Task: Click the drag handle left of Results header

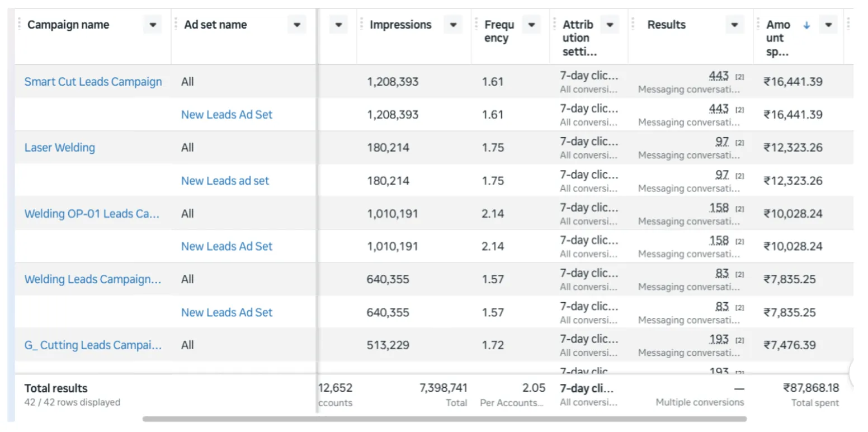Action: coord(633,25)
